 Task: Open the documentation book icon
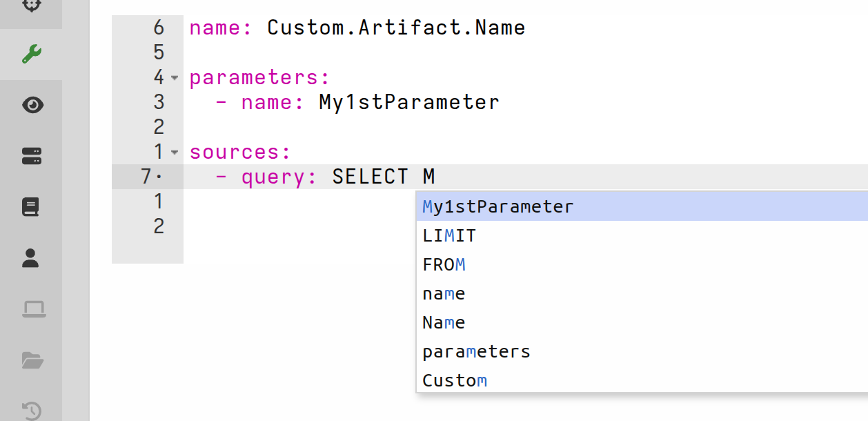[x=32, y=207]
